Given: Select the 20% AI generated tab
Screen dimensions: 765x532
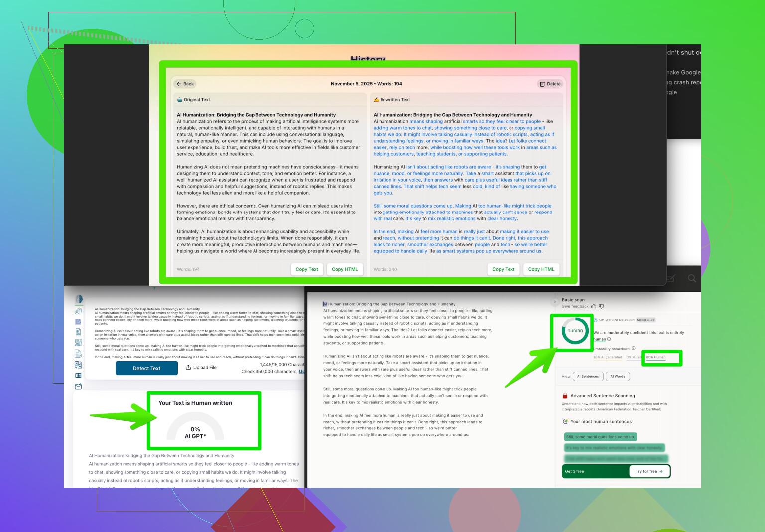Looking at the screenshot, I should [607, 357].
